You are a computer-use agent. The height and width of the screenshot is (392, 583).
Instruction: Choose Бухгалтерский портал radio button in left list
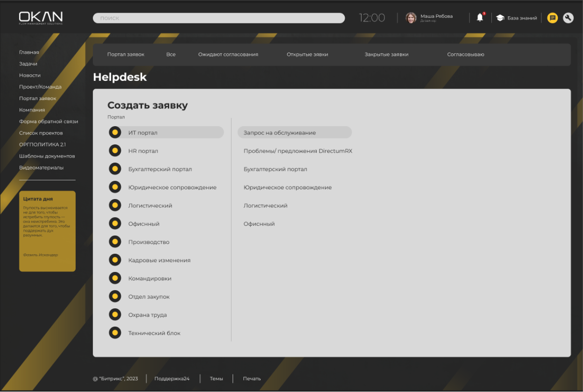pos(115,169)
